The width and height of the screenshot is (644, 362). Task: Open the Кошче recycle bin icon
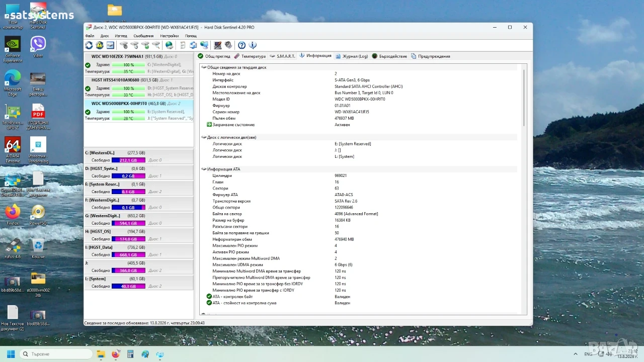(38, 248)
